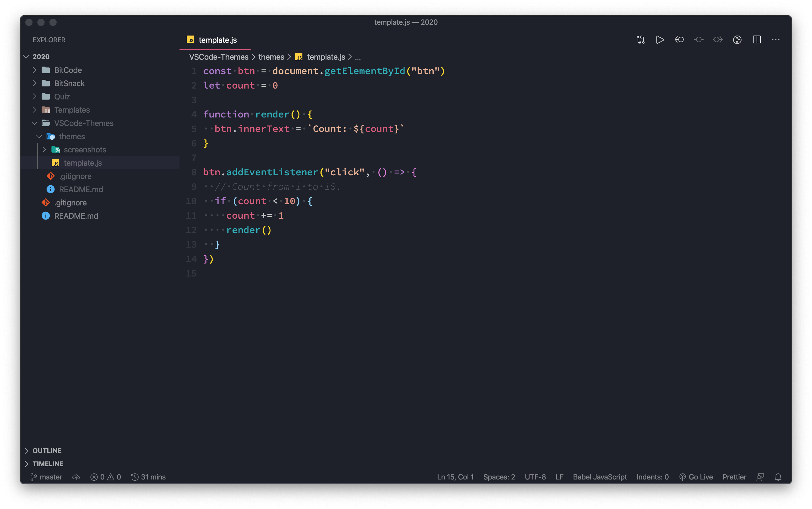Click the cloud publish icon in status bar
812x509 pixels.
(76, 477)
